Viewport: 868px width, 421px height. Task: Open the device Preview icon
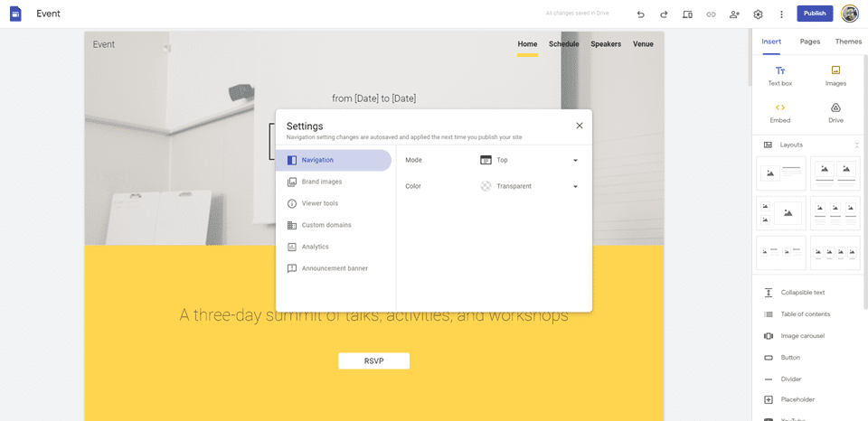point(687,14)
